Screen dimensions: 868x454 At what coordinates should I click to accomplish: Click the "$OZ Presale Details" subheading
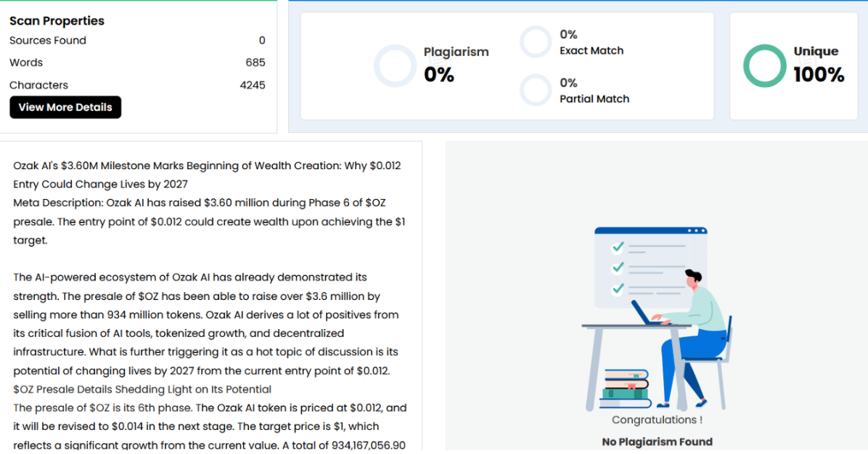pyautogui.click(x=142, y=389)
